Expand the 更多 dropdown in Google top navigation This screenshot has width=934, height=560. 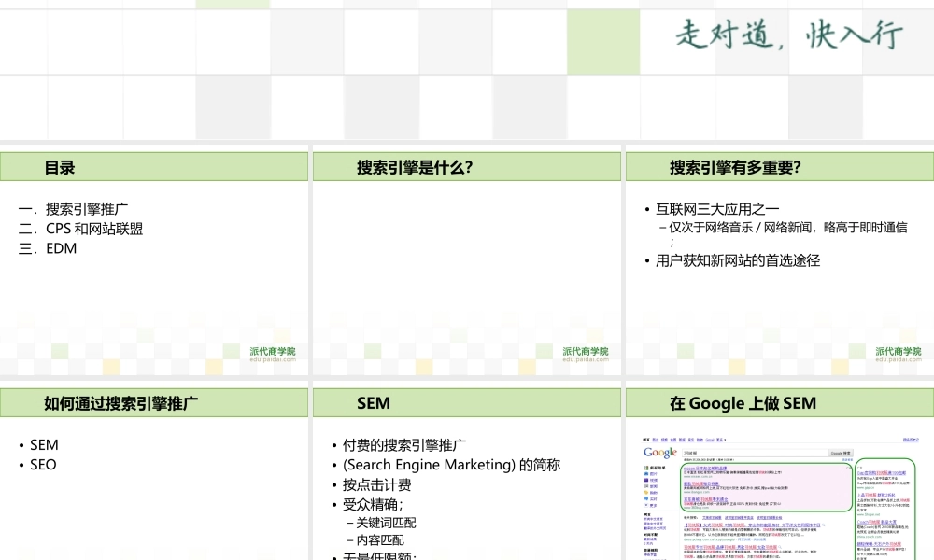click(719, 440)
